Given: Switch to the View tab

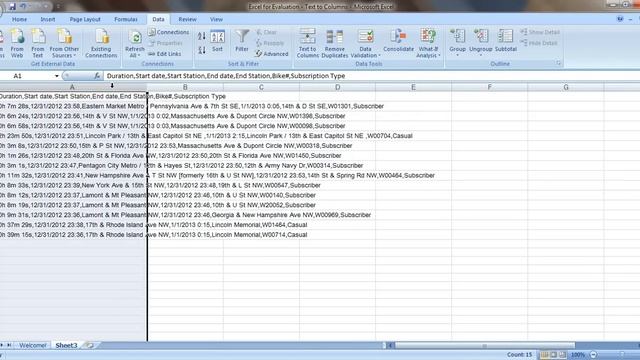Looking at the screenshot, I should 216,19.
